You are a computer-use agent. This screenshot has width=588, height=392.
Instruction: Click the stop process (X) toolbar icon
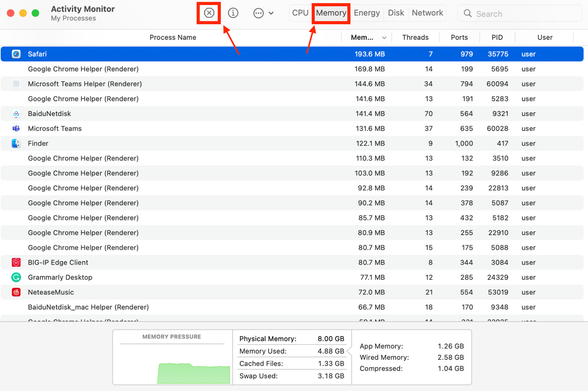tap(209, 13)
